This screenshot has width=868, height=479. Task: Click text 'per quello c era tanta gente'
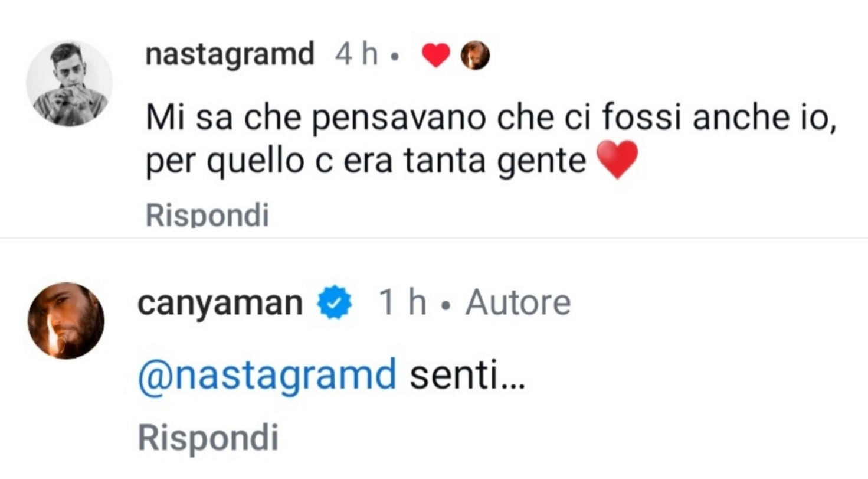point(366,159)
